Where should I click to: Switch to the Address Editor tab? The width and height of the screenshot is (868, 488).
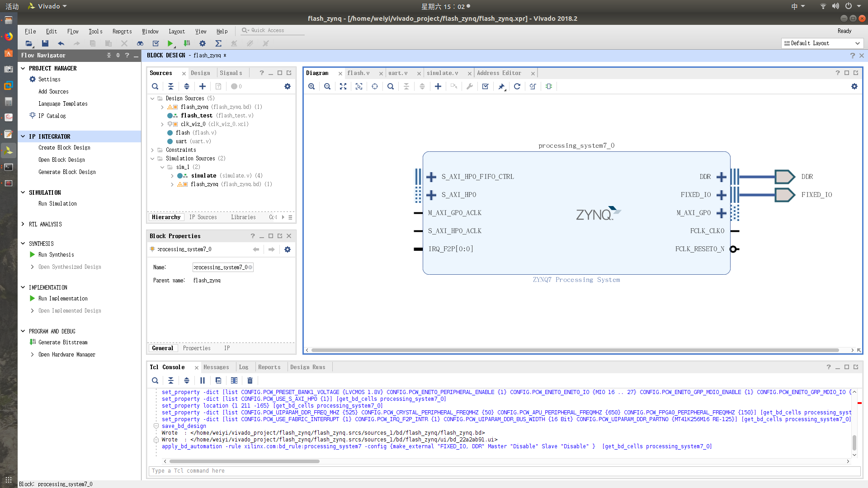[499, 73]
